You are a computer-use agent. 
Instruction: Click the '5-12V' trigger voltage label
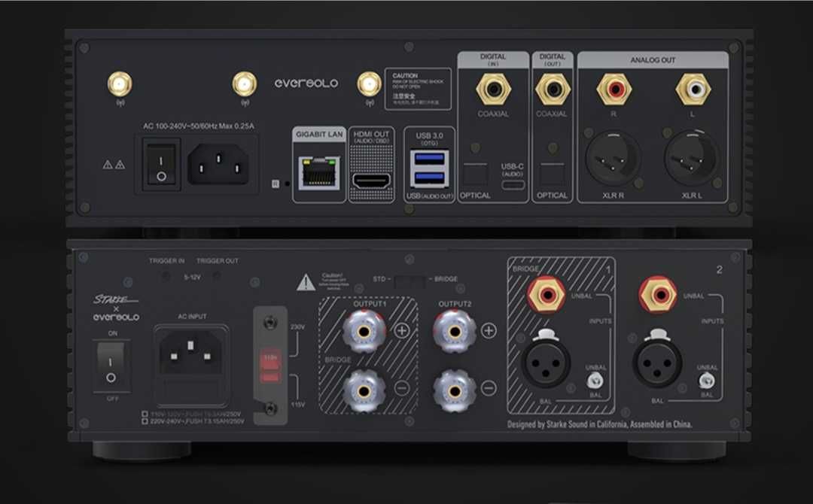click(x=192, y=277)
